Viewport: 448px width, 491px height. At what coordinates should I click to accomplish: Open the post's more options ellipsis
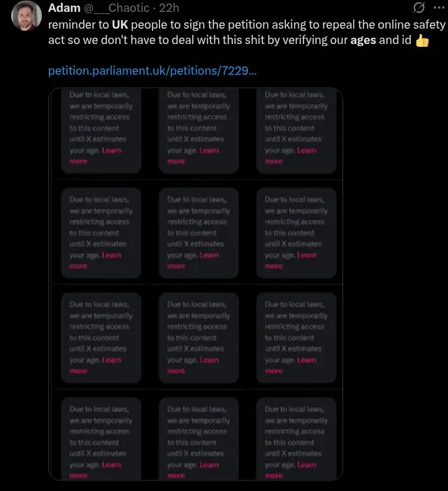point(440,8)
